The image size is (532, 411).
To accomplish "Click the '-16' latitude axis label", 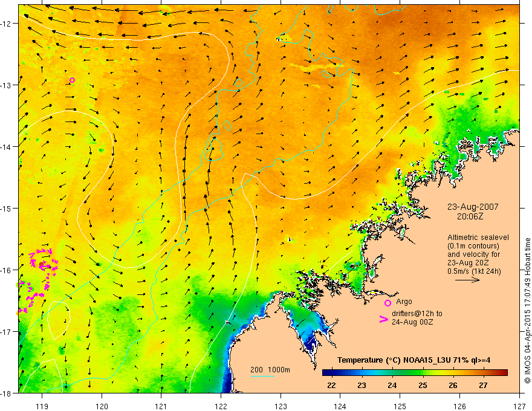I will pos(7,270).
